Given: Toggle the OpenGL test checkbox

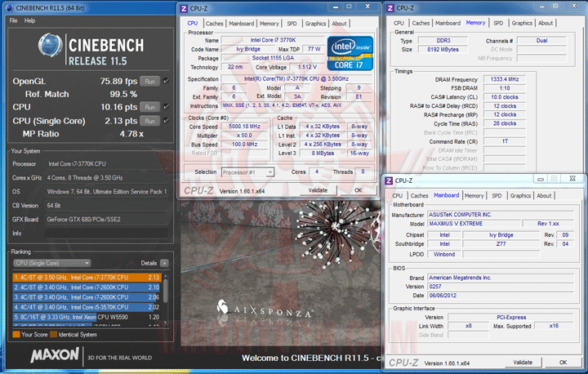Looking at the screenshot, I should (x=166, y=81).
